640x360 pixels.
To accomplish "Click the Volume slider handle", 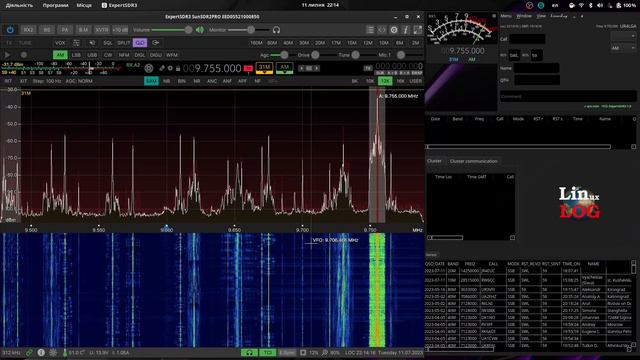I will point(188,30).
